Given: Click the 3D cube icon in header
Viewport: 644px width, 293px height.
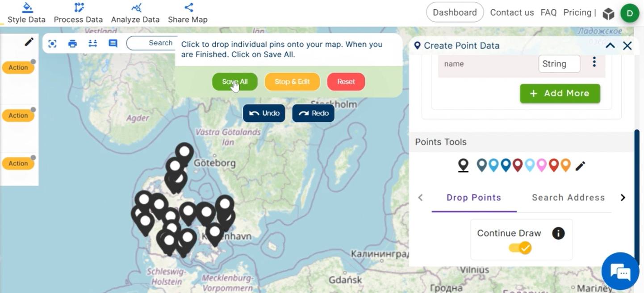Looking at the screenshot, I should 608,14.
